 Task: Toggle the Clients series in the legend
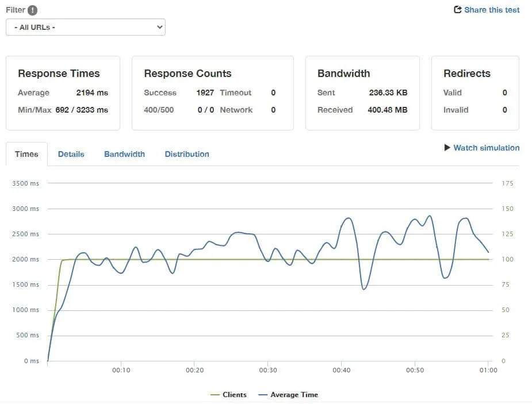point(228,394)
